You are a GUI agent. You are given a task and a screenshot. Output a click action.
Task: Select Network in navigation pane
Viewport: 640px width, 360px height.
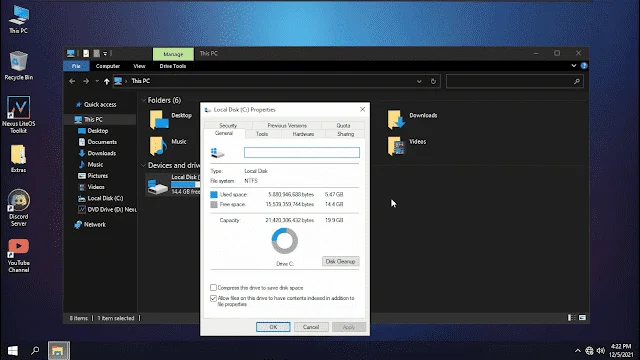pos(90,224)
